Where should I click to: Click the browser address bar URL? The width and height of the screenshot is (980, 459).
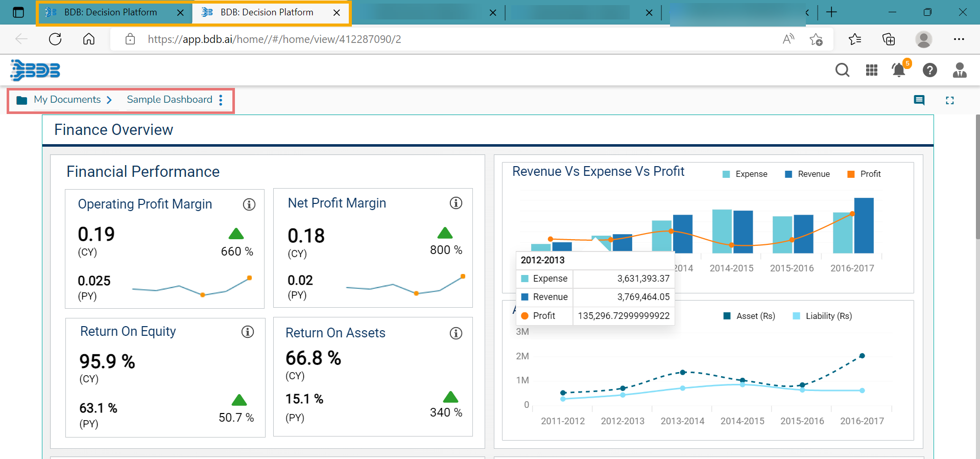tap(274, 39)
